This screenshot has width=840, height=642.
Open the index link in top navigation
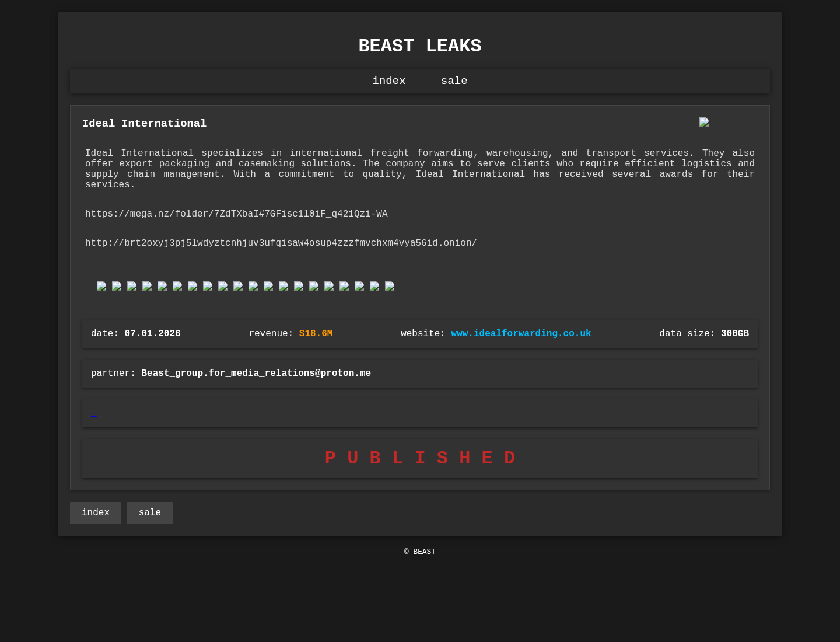click(389, 81)
